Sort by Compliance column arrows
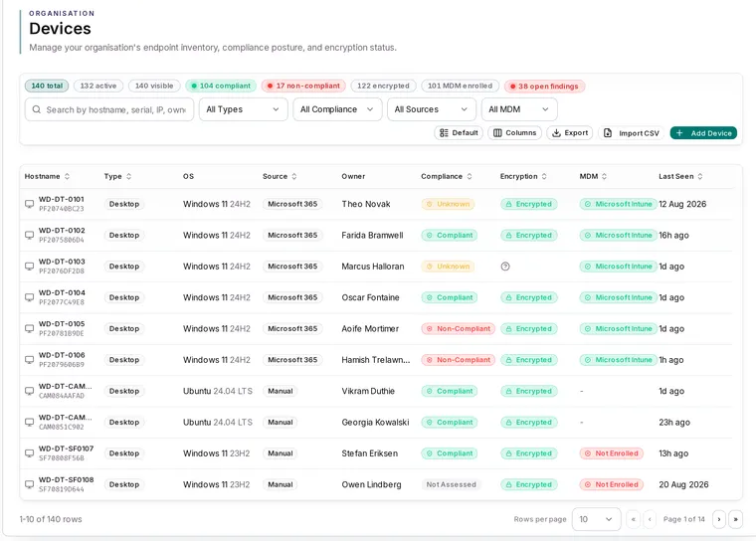The width and height of the screenshot is (756, 541). click(470, 176)
